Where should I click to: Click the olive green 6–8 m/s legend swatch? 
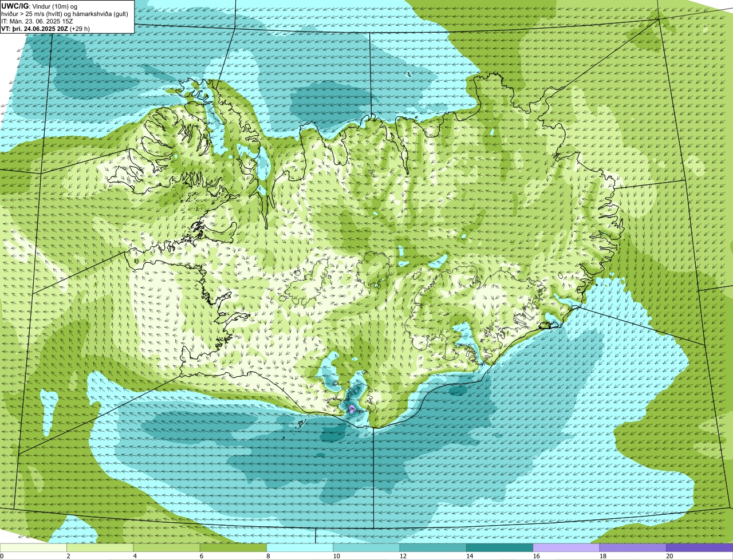[233, 547]
